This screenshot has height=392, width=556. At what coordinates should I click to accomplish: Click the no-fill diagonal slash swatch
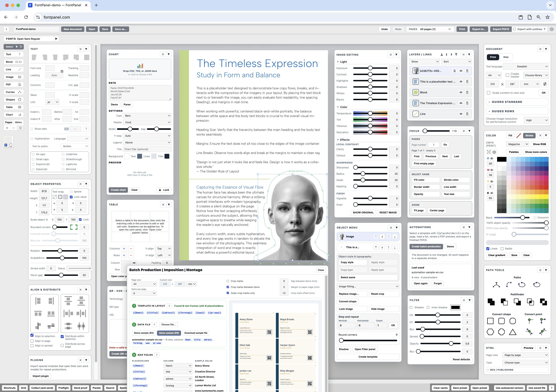[x=519, y=136]
